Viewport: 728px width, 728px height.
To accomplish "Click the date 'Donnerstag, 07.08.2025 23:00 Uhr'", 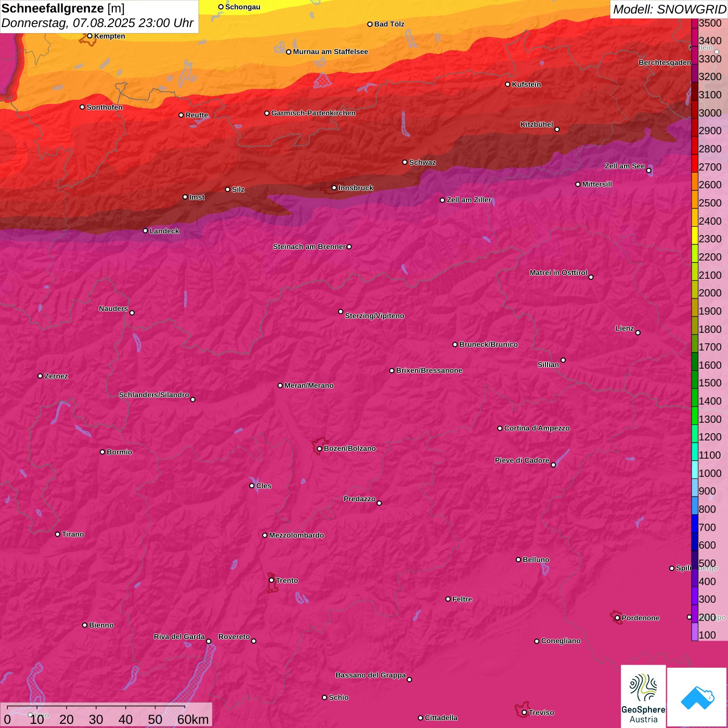I will (97, 23).
